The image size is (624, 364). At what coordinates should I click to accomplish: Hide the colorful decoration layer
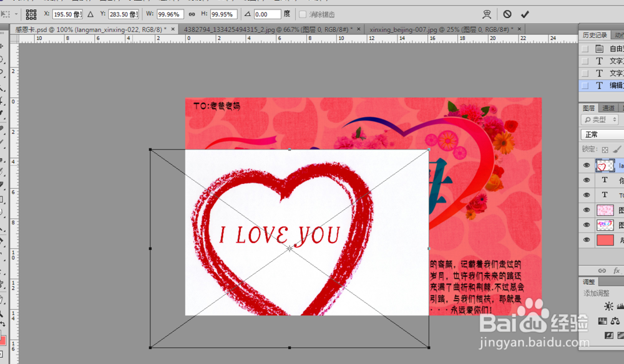pos(586,224)
